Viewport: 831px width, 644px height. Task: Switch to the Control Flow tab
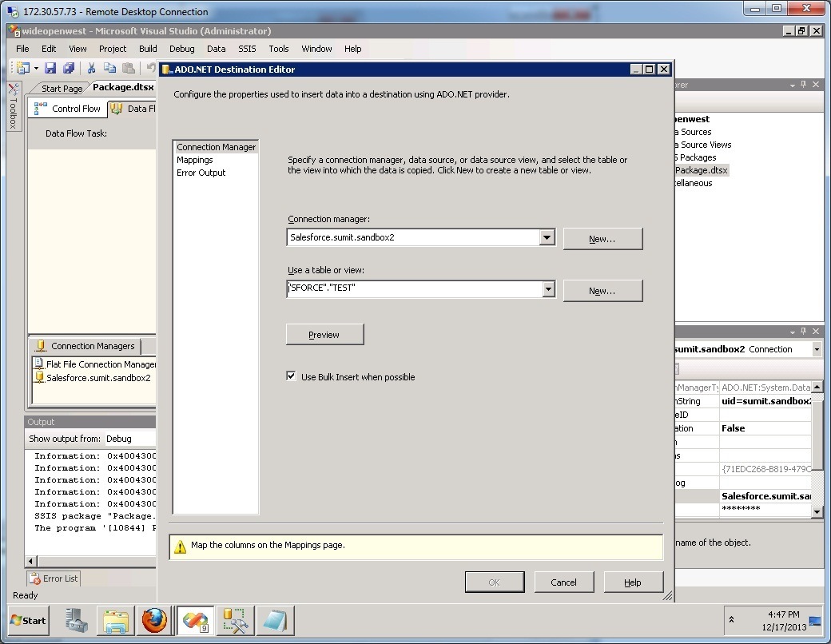pos(74,109)
